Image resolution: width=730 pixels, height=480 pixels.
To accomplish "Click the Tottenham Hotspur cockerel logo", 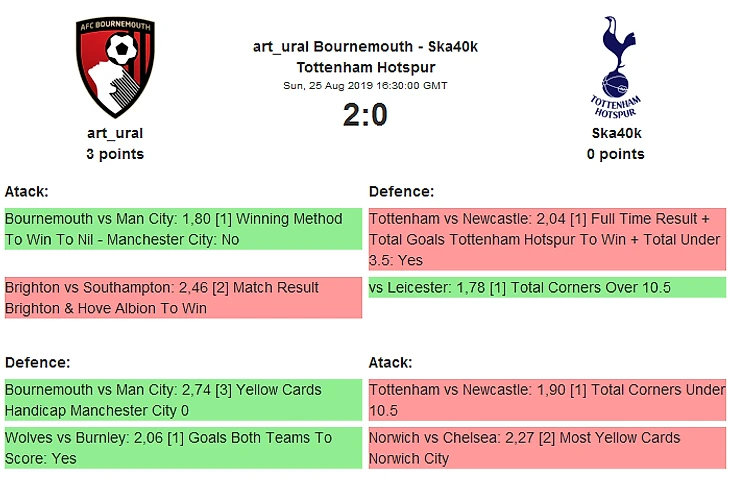I will (x=615, y=68).
